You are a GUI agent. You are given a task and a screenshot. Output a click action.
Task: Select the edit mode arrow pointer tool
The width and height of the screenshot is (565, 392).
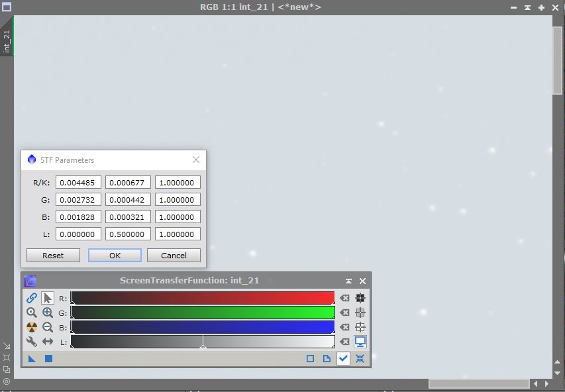(x=48, y=298)
